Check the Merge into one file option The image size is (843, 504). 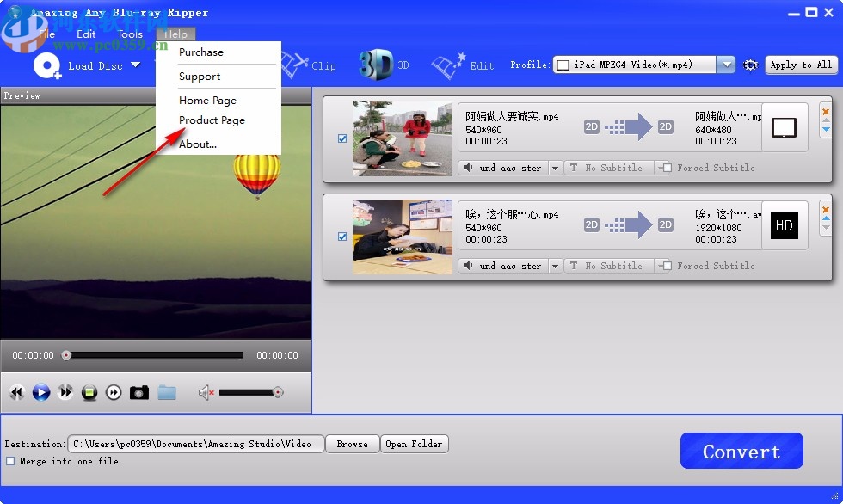(x=11, y=462)
